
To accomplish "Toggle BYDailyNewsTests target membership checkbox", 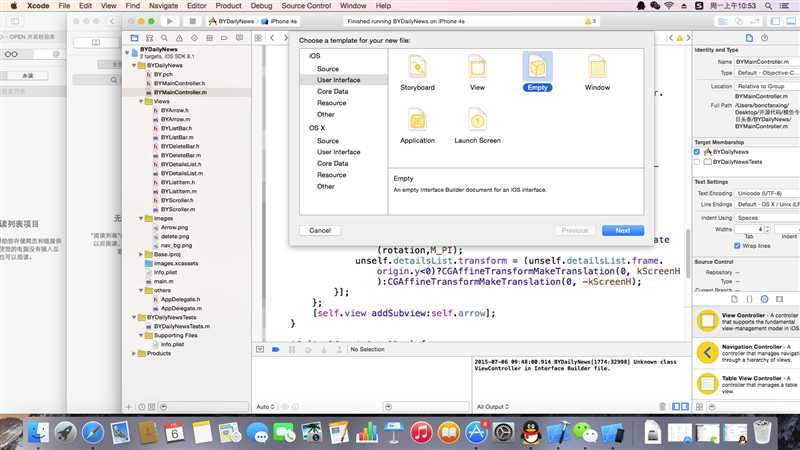I will point(697,162).
